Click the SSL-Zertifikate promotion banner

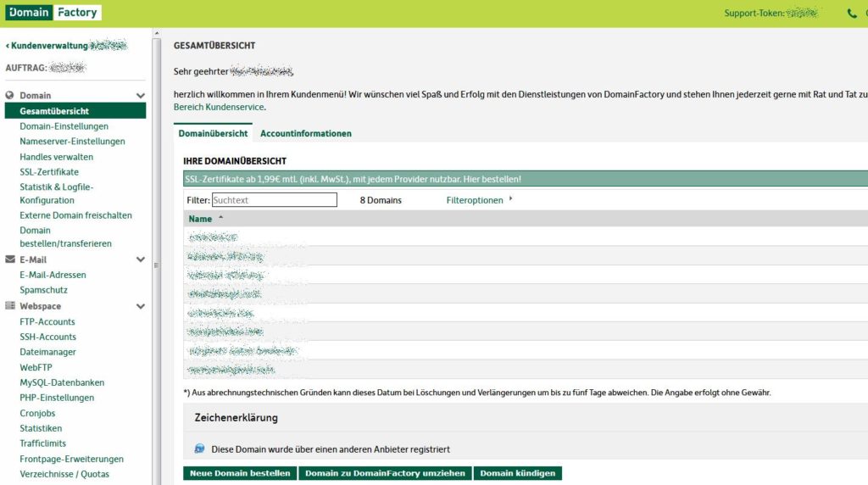tap(526, 179)
